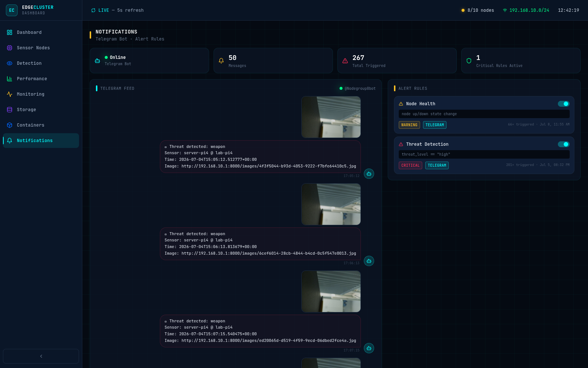Click the Dashboard grid icon
The image size is (588, 368).
tap(10, 32)
